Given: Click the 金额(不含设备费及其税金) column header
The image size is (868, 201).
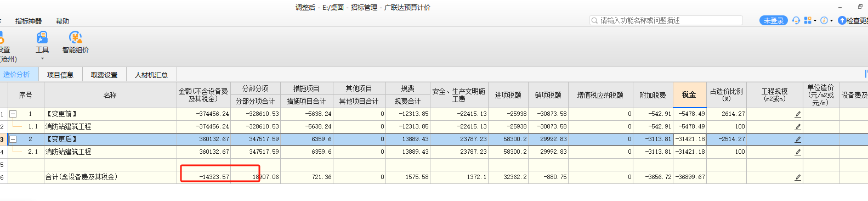Looking at the screenshot, I should click(203, 95).
